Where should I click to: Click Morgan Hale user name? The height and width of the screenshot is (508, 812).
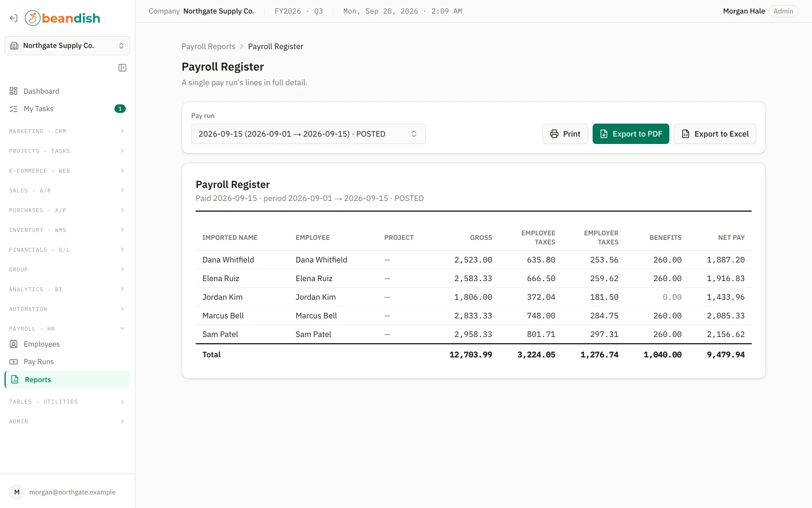pos(744,11)
